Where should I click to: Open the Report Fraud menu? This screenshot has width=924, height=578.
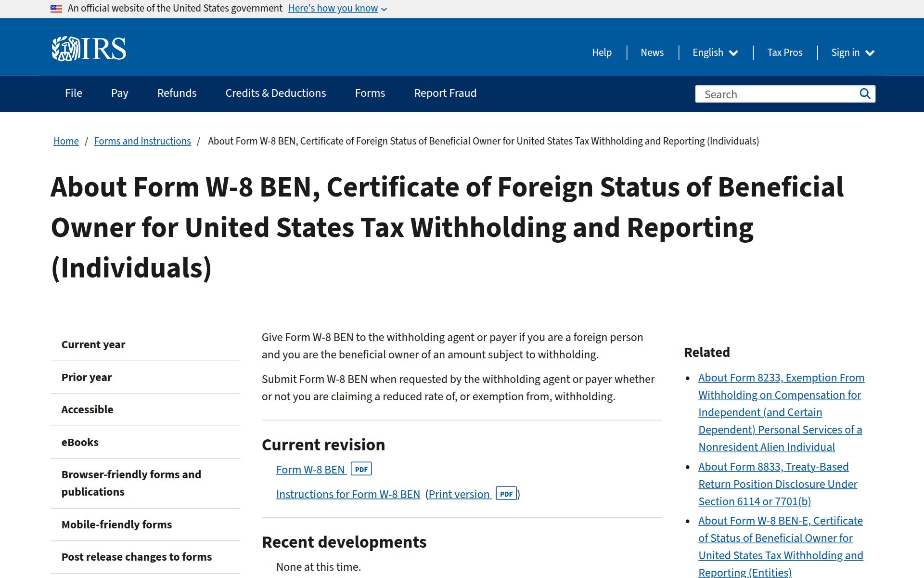click(445, 93)
